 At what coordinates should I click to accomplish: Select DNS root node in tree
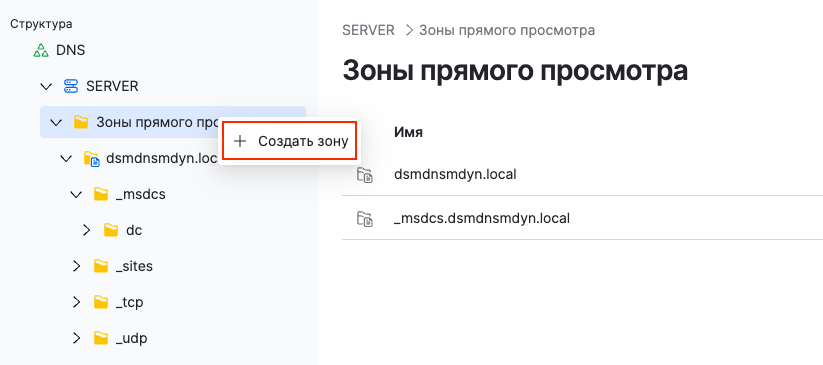pyautogui.click(x=70, y=50)
